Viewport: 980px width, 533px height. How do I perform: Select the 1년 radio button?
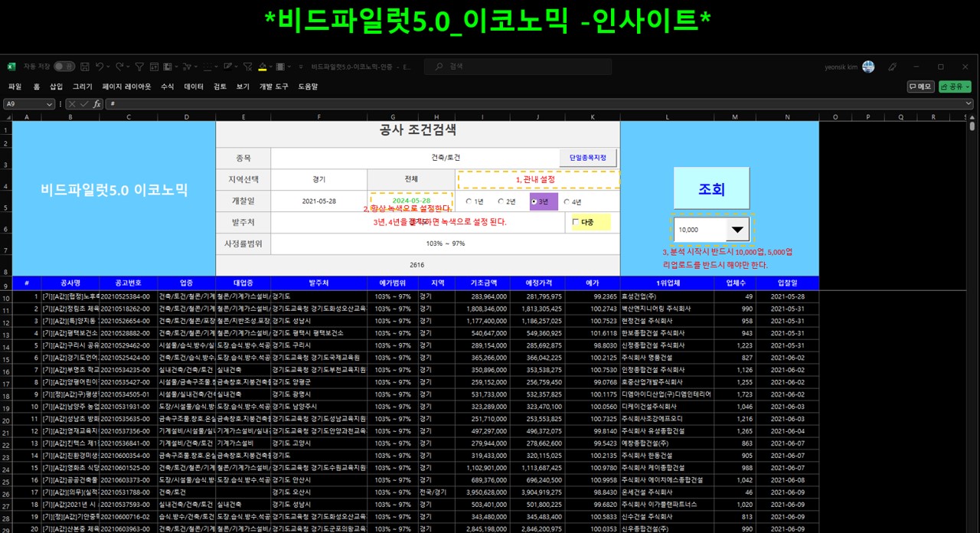[x=469, y=202]
